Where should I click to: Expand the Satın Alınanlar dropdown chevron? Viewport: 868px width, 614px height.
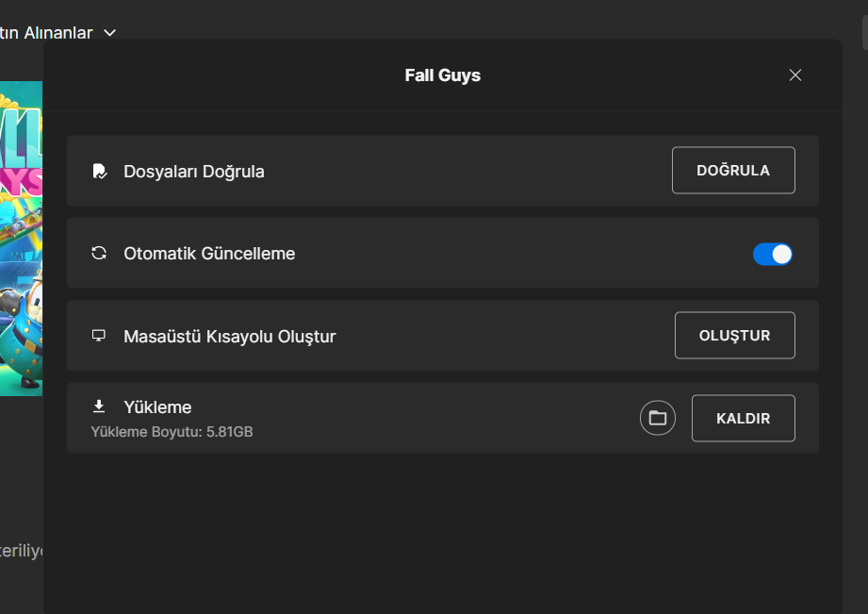109,33
